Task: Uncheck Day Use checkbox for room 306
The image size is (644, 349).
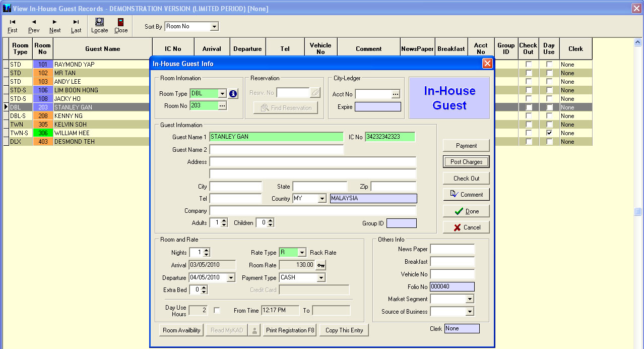Action: (x=549, y=133)
